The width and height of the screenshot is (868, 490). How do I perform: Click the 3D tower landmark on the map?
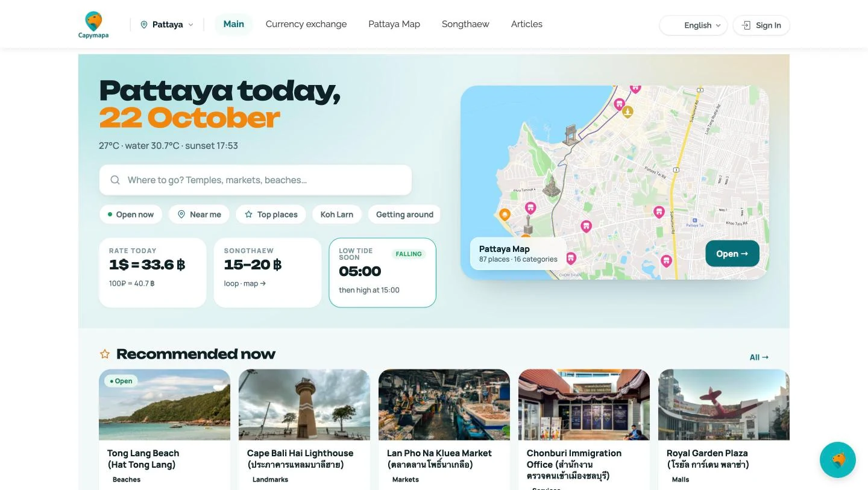pos(528,225)
